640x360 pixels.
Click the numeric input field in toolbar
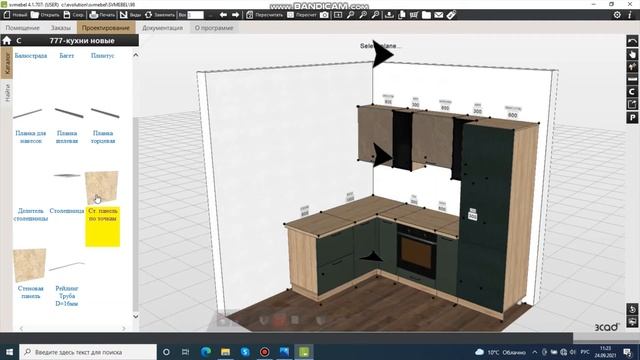[x=195, y=15]
